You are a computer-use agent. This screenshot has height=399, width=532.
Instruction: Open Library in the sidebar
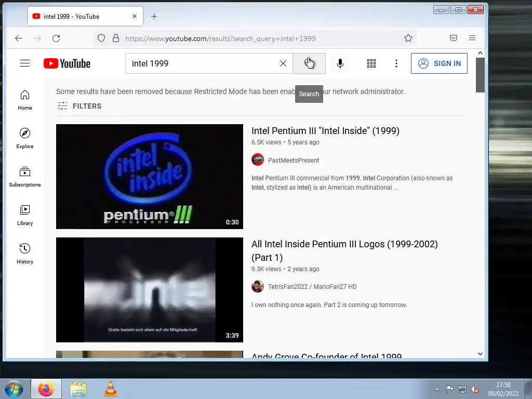click(25, 216)
